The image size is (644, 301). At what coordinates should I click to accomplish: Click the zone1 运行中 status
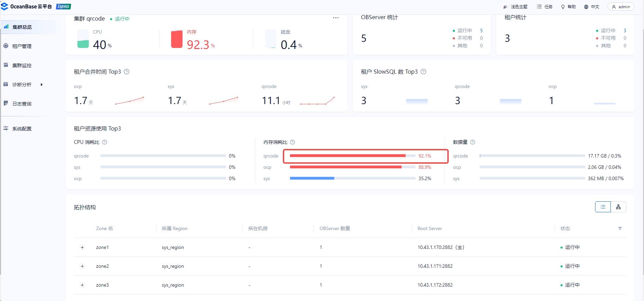click(570, 247)
